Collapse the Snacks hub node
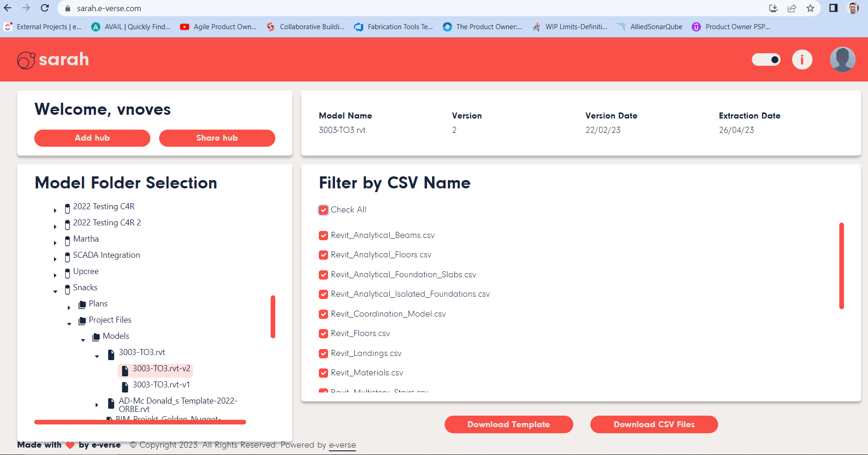 tap(55, 292)
